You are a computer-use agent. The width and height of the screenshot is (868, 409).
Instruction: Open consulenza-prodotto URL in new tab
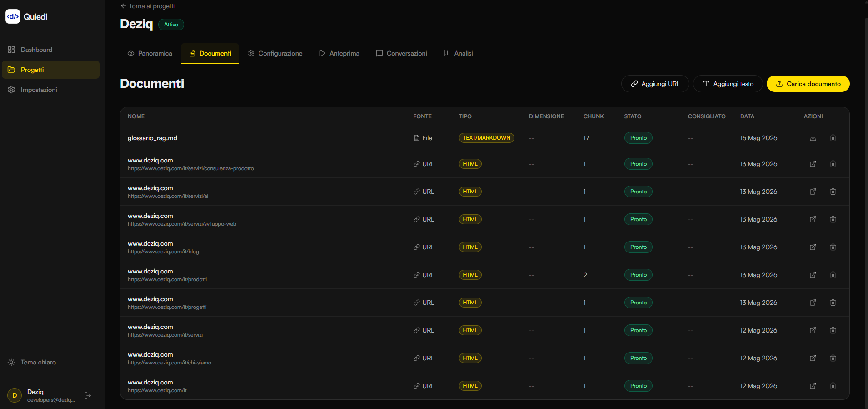[x=813, y=164]
